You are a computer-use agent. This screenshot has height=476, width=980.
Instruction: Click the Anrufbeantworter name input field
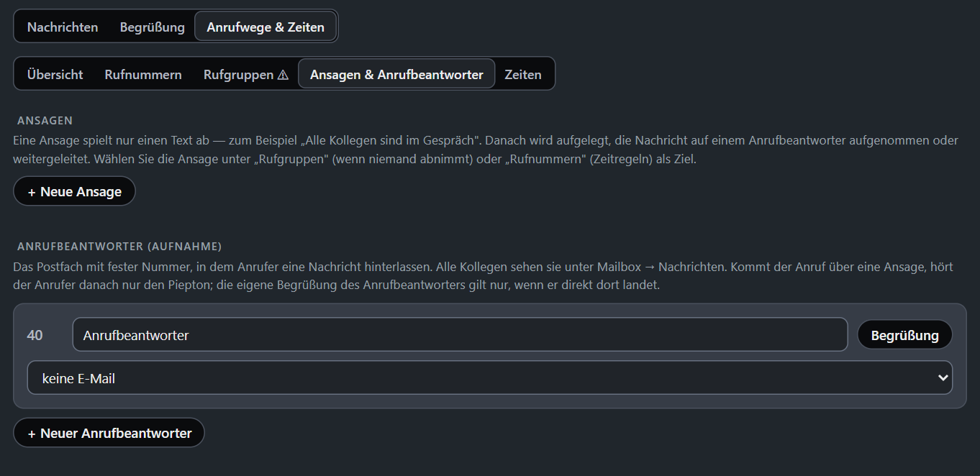click(460, 335)
